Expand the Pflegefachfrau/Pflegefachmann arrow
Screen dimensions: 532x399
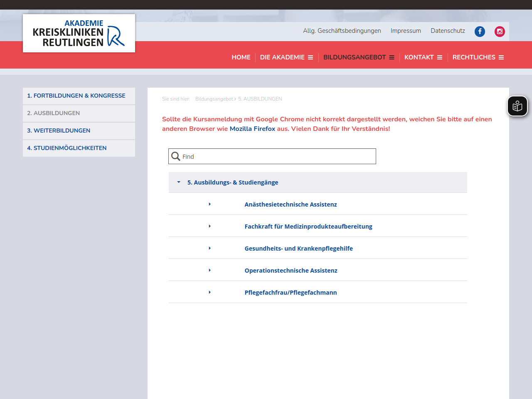pyautogui.click(x=209, y=292)
